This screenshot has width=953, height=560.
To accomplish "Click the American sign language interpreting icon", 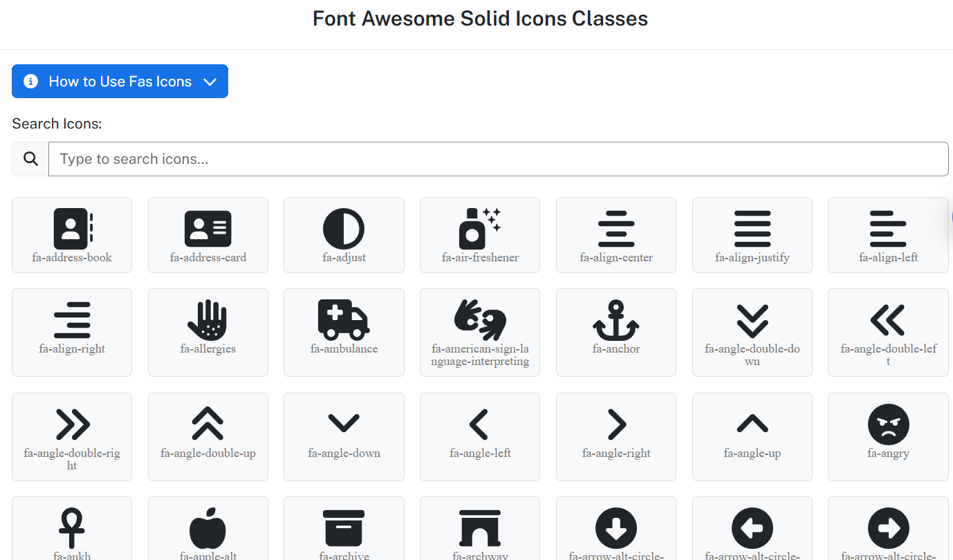I will (480, 320).
